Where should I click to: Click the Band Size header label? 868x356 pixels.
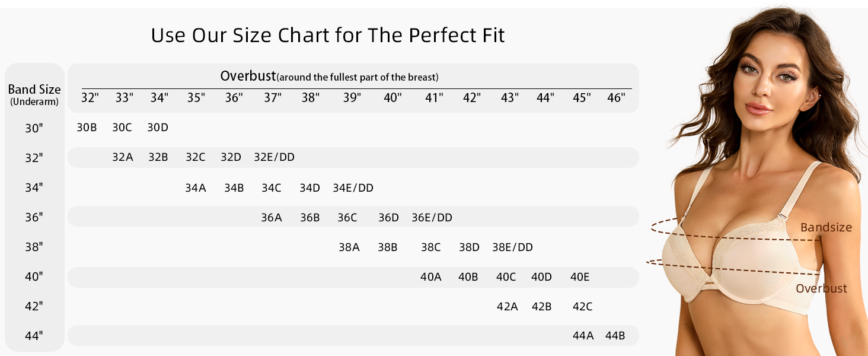point(34,90)
